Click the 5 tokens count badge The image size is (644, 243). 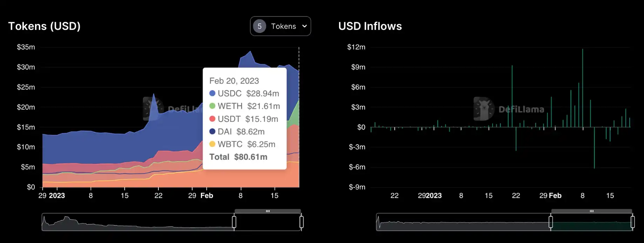[x=259, y=26]
